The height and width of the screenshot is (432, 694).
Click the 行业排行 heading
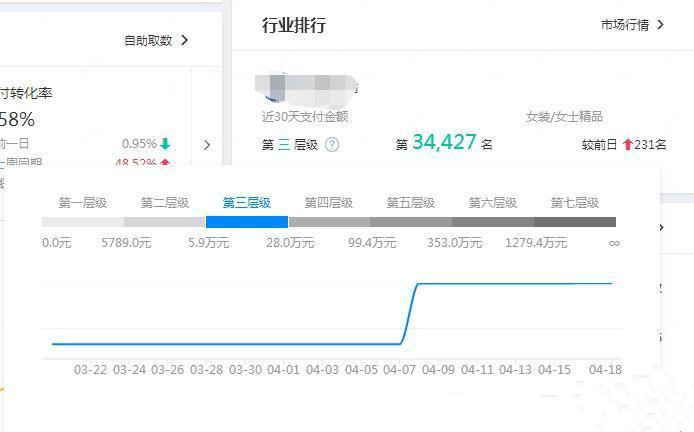[x=294, y=25]
